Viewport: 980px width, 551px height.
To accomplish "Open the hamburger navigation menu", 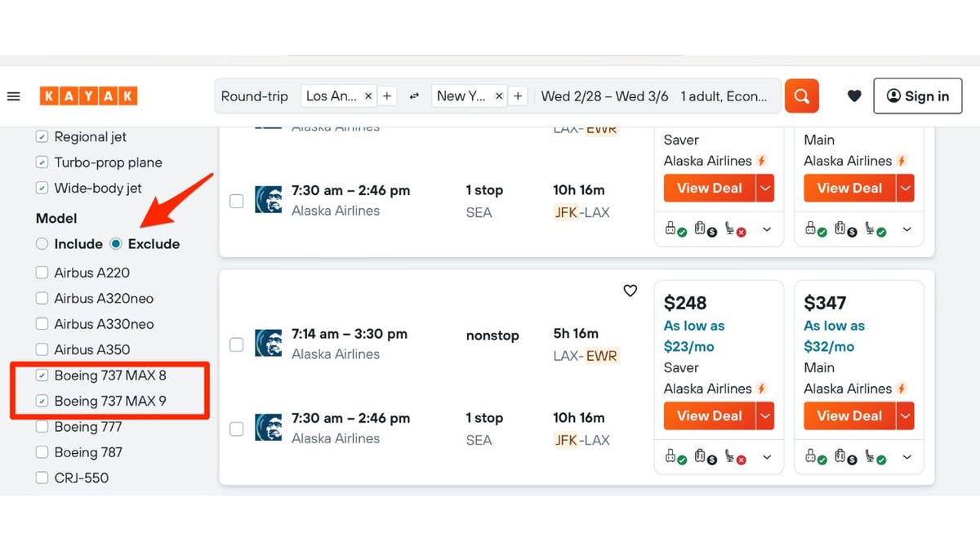I will pyautogui.click(x=13, y=96).
